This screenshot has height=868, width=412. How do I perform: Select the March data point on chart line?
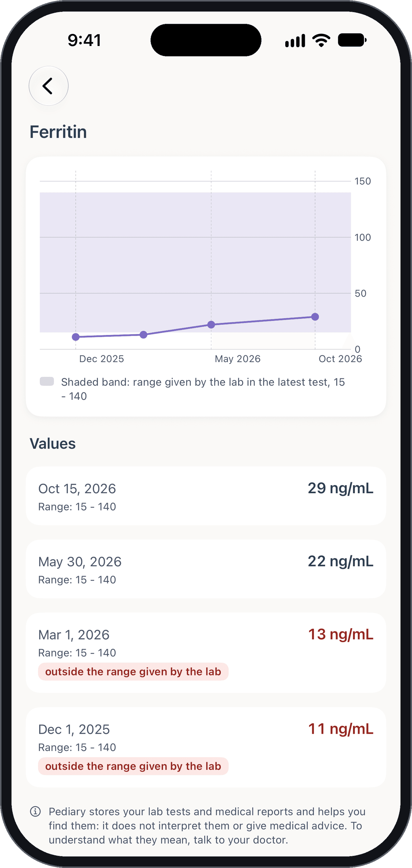click(x=144, y=335)
